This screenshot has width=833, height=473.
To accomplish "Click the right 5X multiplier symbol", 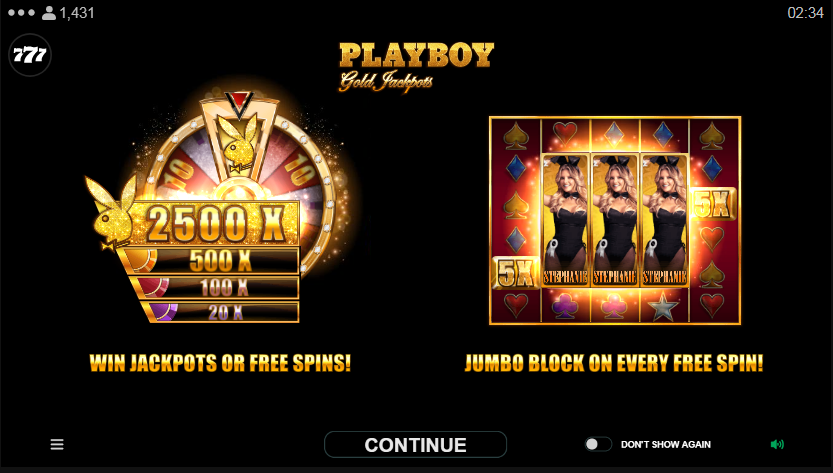I will [x=713, y=204].
